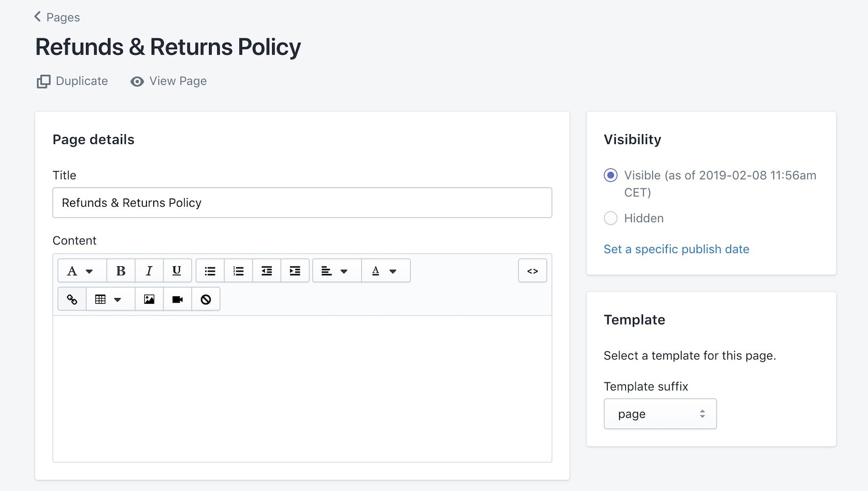Screen dimensions: 868x491
Task: Insert a bulleted list
Action: pos(210,271)
